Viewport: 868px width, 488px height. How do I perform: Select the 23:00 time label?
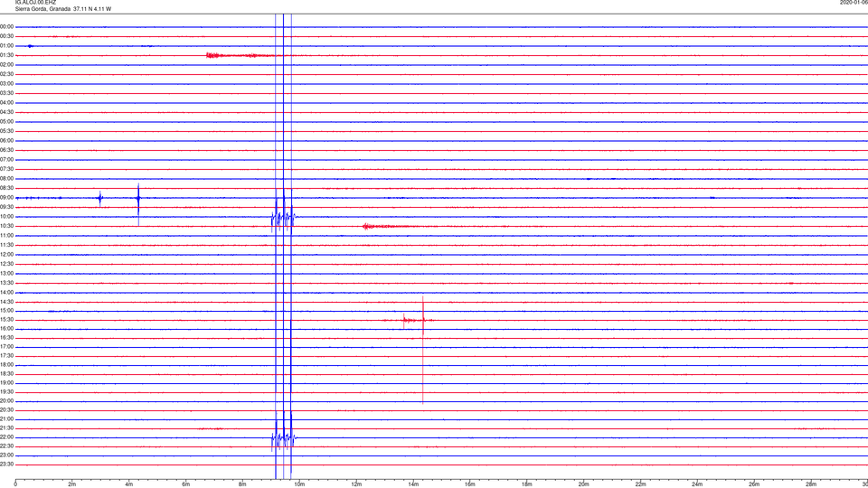coord(6,455)
